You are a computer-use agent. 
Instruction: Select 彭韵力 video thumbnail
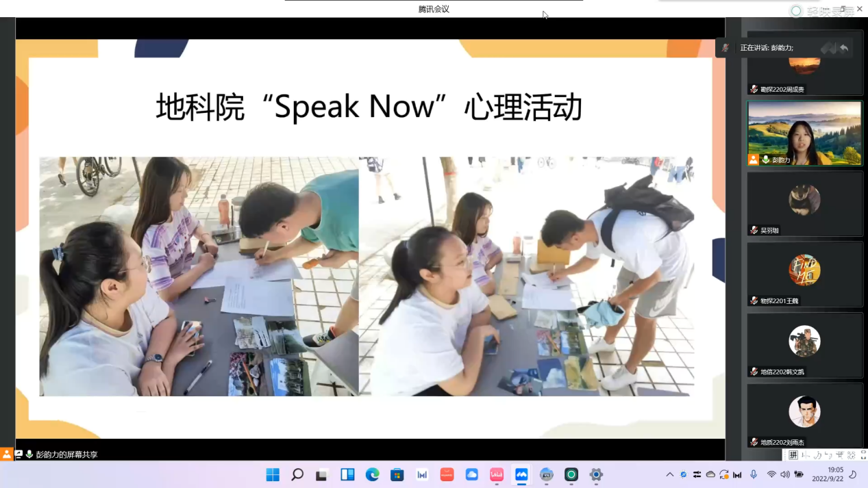pyautogui.click(x=804, y=133)
